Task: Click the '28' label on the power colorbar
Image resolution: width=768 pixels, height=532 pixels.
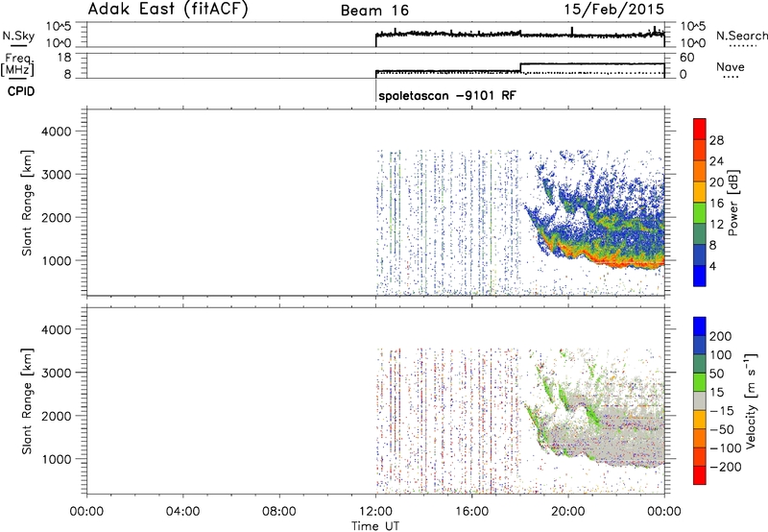Action: point(716,140)
